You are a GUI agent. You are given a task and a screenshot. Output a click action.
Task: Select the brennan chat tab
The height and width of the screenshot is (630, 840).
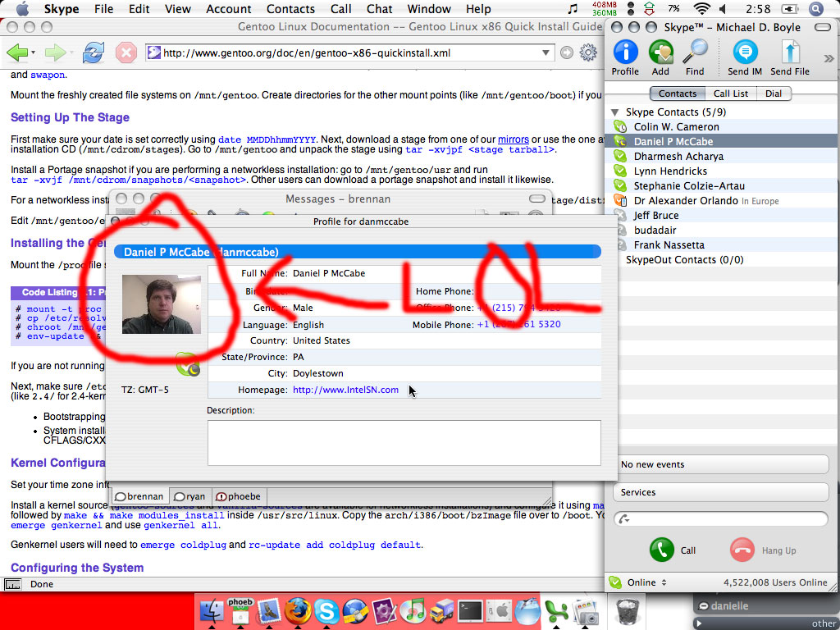pos(139,496)
